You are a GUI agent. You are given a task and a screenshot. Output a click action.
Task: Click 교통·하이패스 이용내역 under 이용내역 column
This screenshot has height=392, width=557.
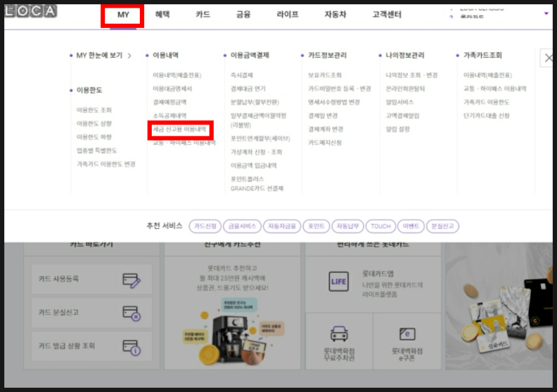(x=184, y=143)
